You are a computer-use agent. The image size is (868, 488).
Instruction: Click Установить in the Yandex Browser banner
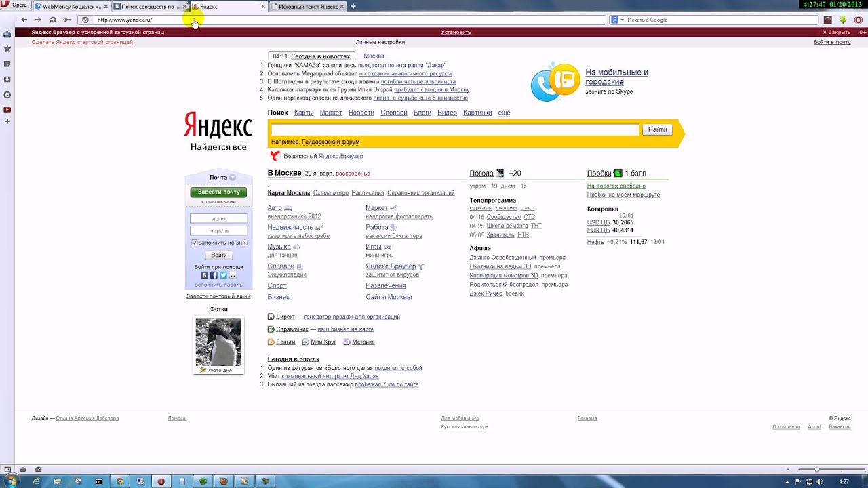pos(456,32)
